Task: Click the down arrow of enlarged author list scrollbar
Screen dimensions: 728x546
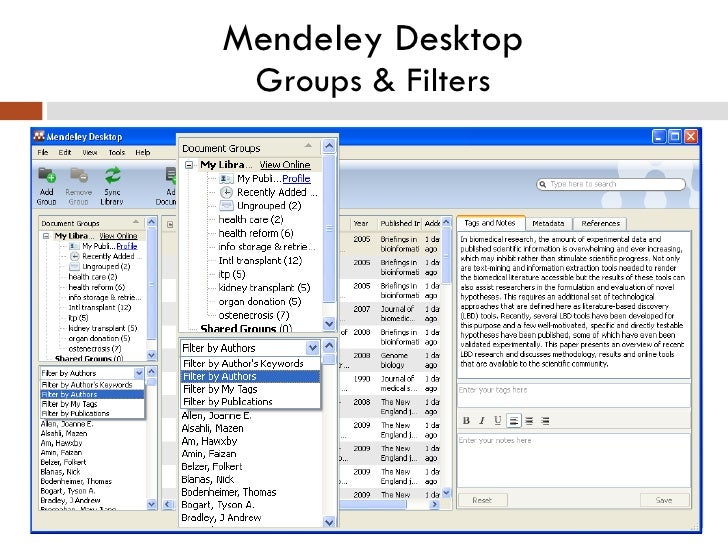Action: (329, 522)
